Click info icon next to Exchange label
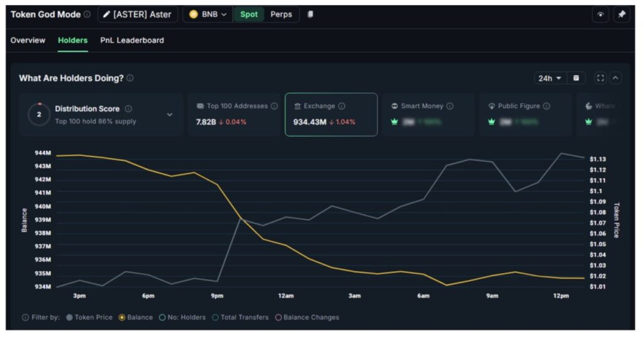 (341, 106)
